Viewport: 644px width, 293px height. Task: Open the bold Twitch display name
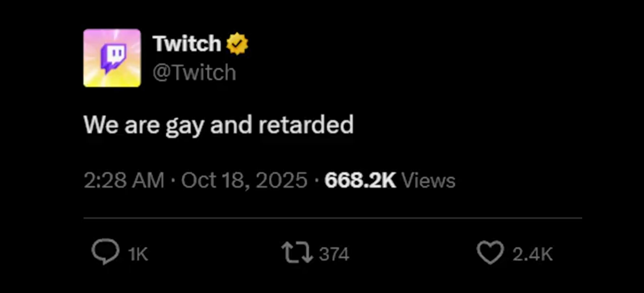187,44
